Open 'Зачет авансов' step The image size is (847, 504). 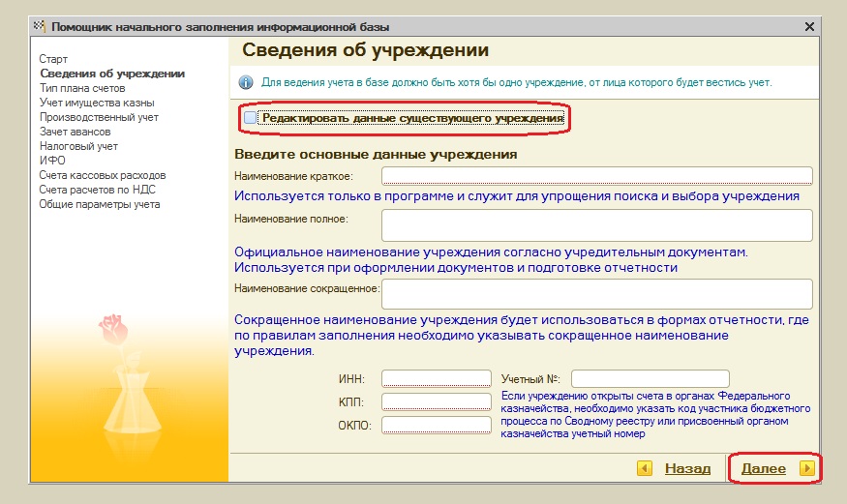click(x=75, y=132)
